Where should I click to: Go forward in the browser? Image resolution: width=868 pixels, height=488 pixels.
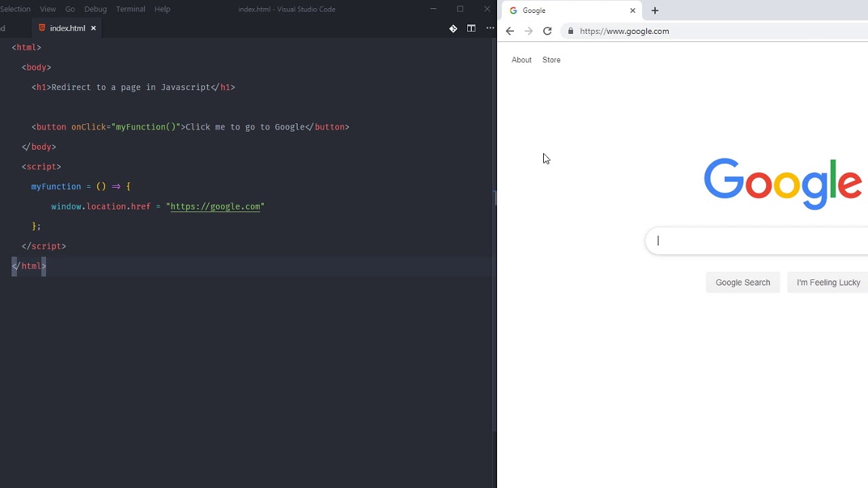(x=529, y=31)
